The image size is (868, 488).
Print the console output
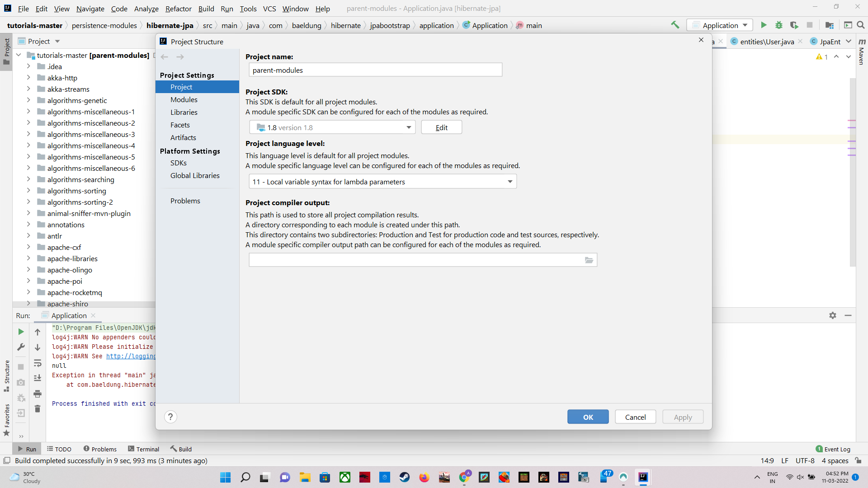click(38, 394)
